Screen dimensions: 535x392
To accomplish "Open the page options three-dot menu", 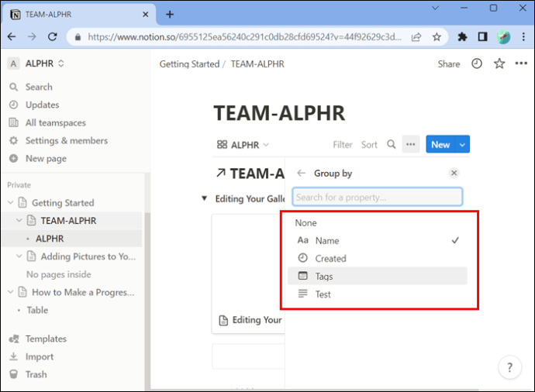I will coord(521,63).
